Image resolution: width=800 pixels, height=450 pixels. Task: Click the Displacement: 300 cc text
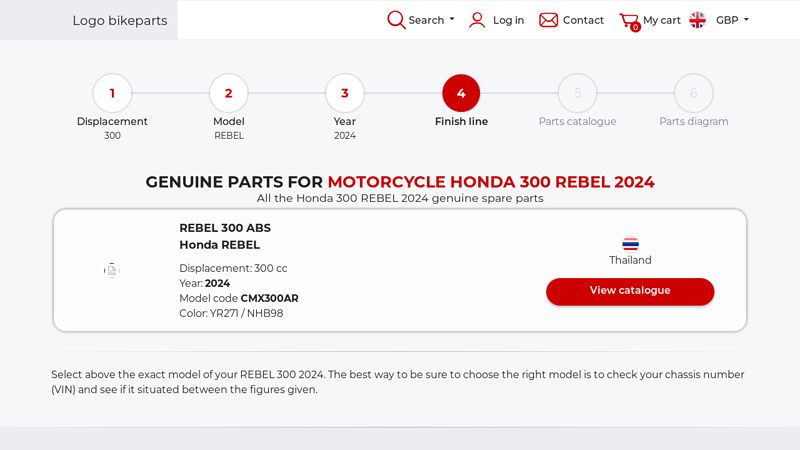coord(233,268)
